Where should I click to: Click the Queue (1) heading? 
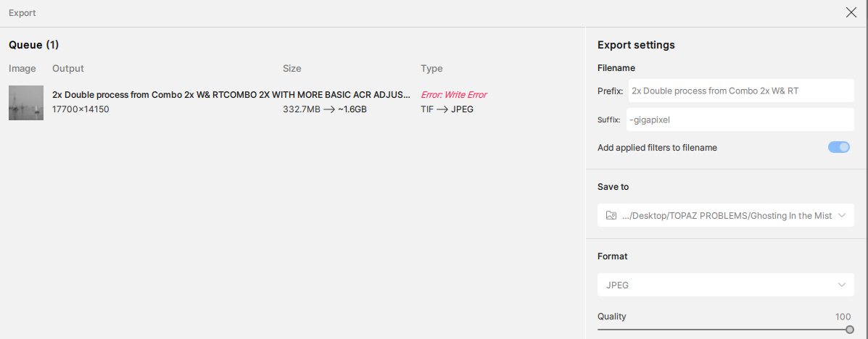pyautogui.click(x=34, y=45)
